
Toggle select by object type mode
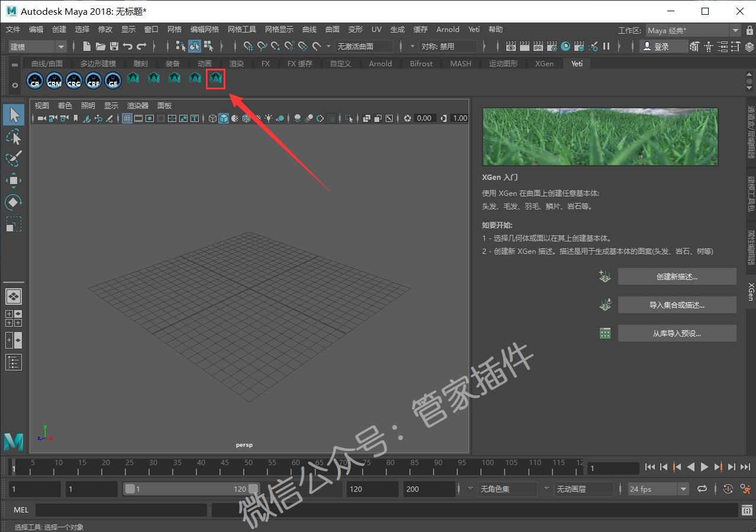195,46
